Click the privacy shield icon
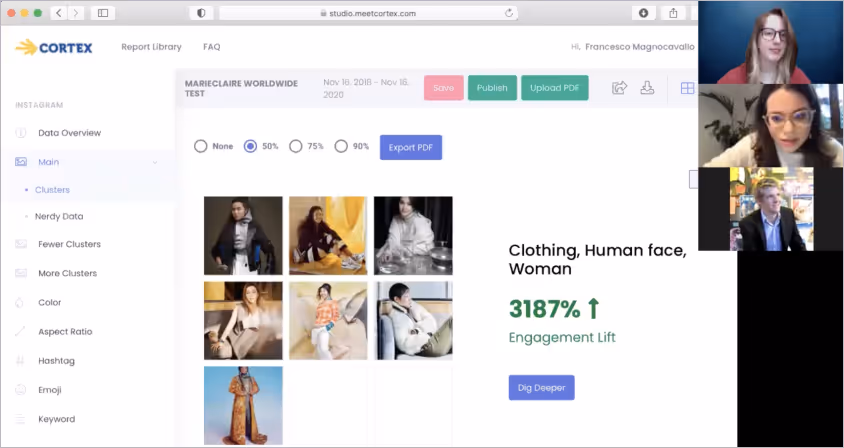This screenshot has width=844, height=448. point(201,13)
